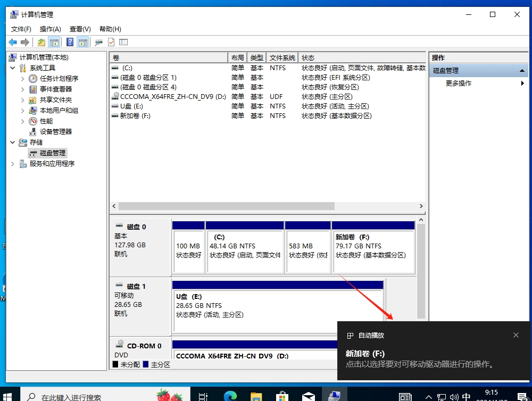The height and width of the screenshot is (401, 532).
Task: Expand the 共享文件夹 node
Action: click(x=22, y=100)
